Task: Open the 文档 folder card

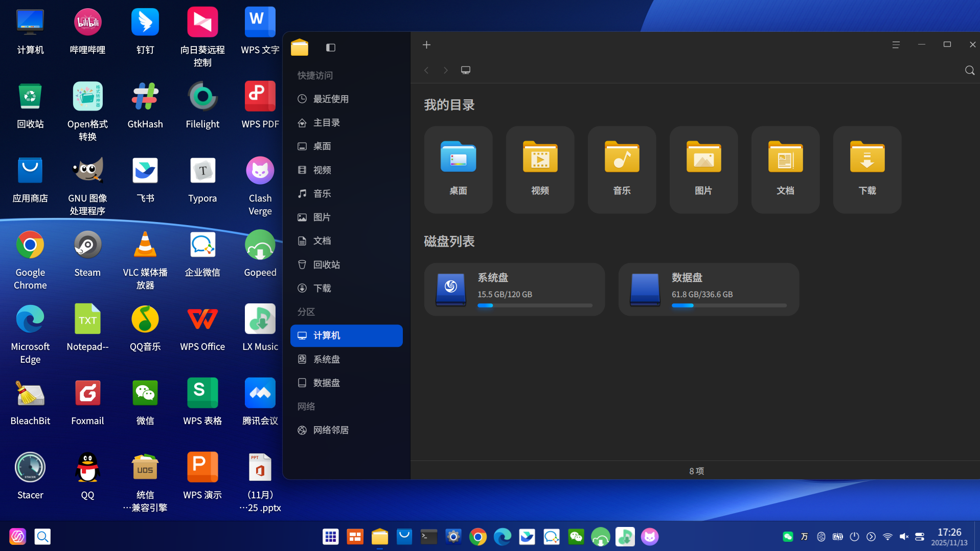Action: point(786,170)
